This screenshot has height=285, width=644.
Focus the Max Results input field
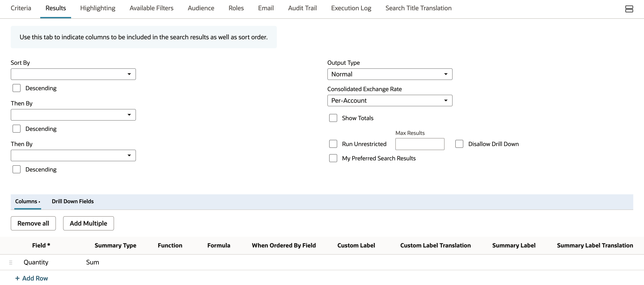[420, 144]
